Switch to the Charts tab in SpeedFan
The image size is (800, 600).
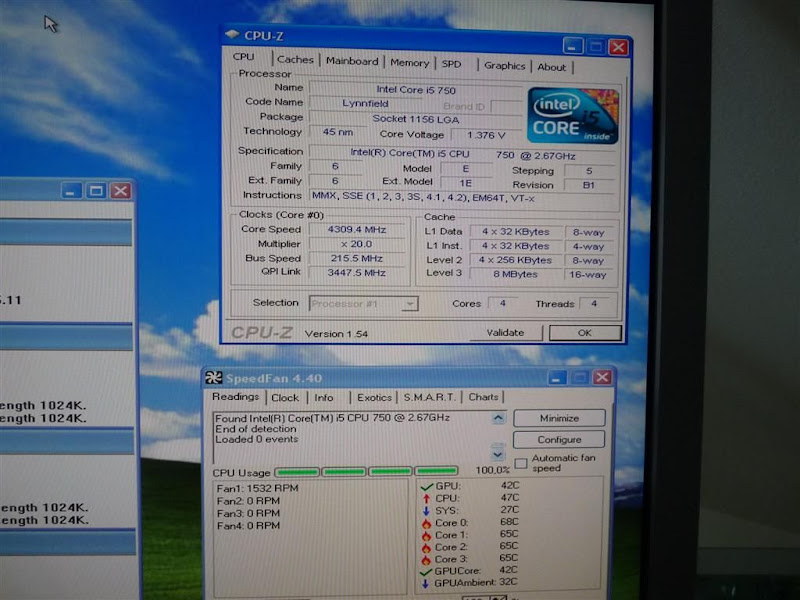[x=483, y=397]
